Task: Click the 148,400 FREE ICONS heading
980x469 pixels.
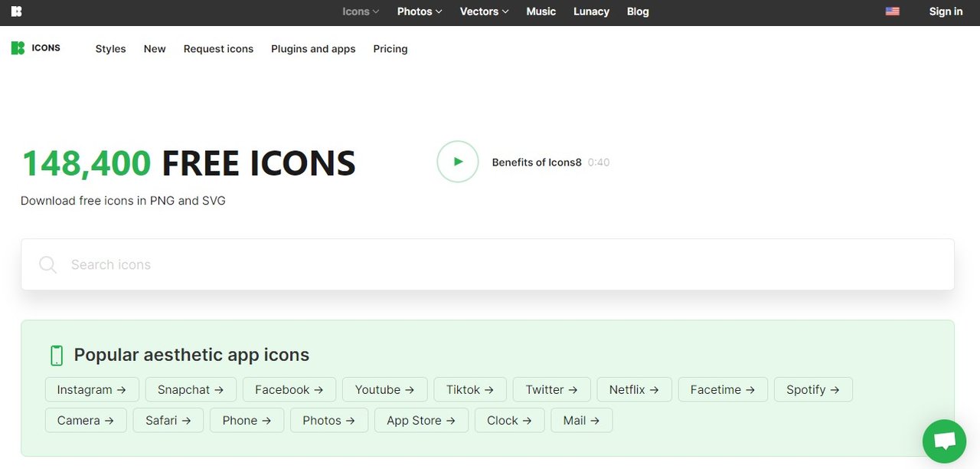Action: (188, 163)
